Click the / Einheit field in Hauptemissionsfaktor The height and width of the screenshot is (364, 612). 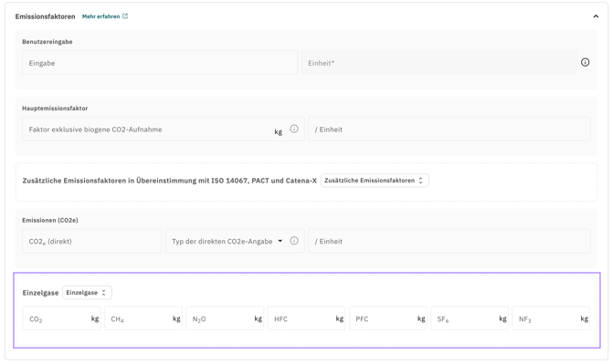449,130
